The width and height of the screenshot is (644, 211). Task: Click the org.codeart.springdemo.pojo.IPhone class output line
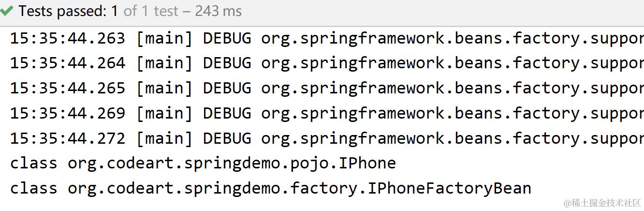232,164
